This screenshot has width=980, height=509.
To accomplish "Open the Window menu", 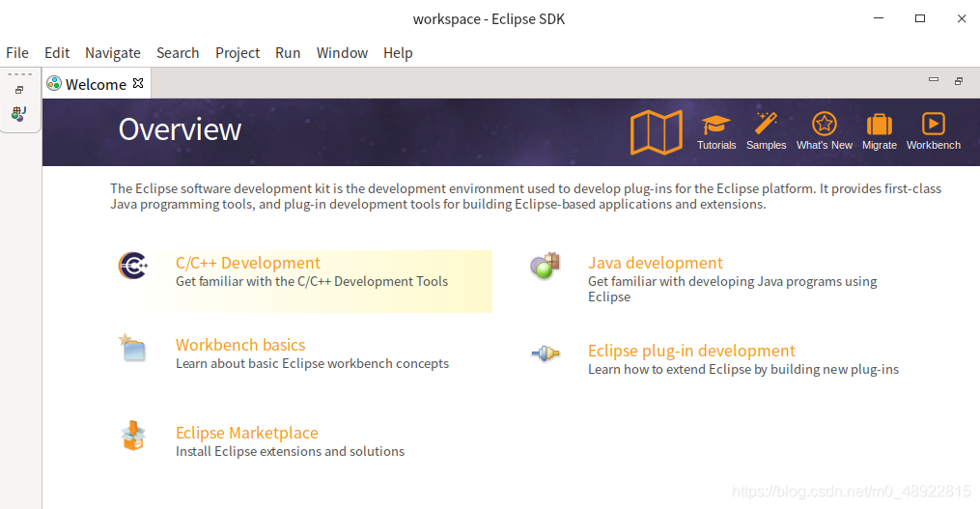I will pyautogui.click(x=342, y=53).
